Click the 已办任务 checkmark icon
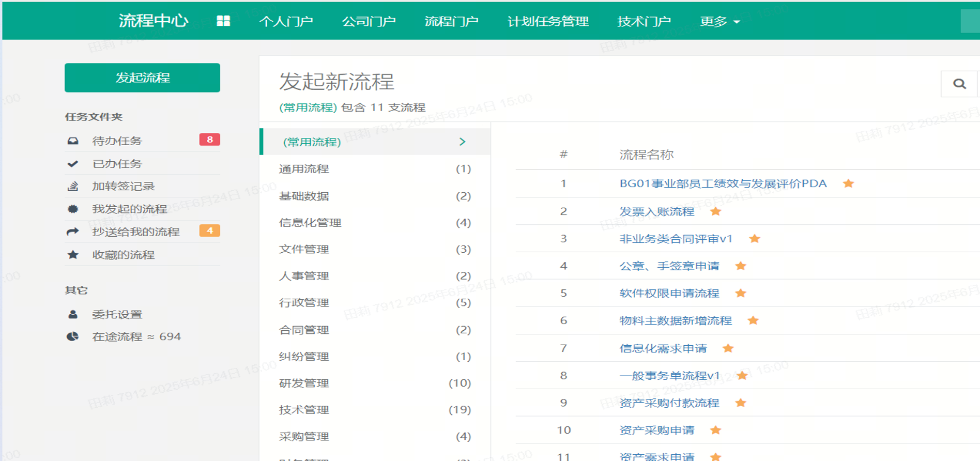 73,164
